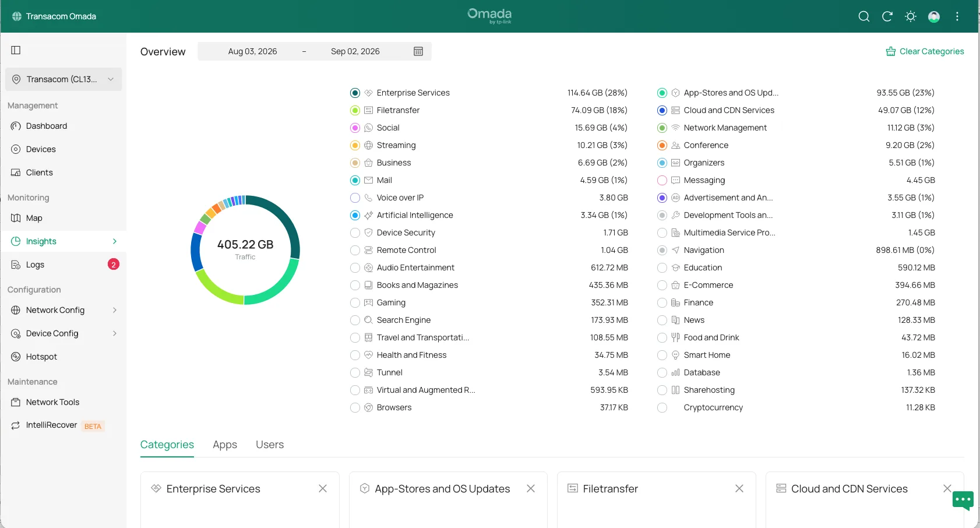This screenshot has width=980, height=528.
Task: Switch to the Apps tab
Action: [225, 445]
